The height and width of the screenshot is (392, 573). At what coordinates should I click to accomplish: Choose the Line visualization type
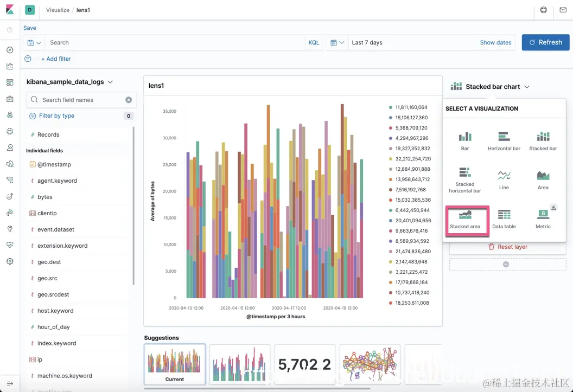504,180
